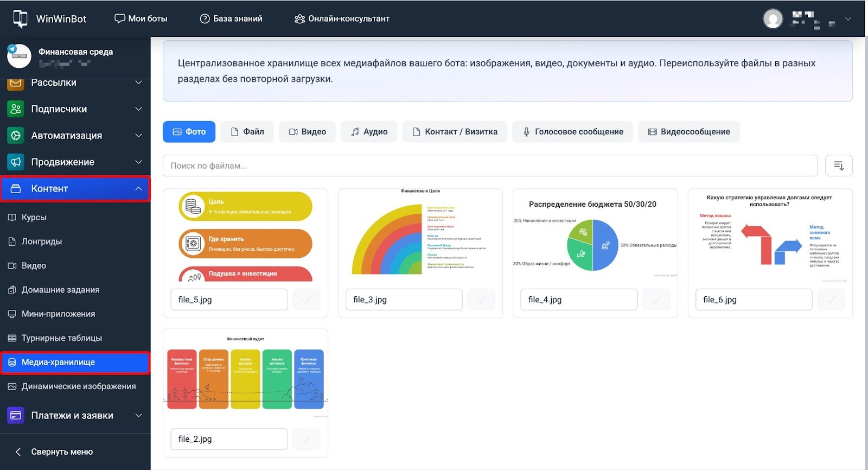Open Subscribers section via its people icon
Viewport: 868px width, 470px height.
point(16,109)
